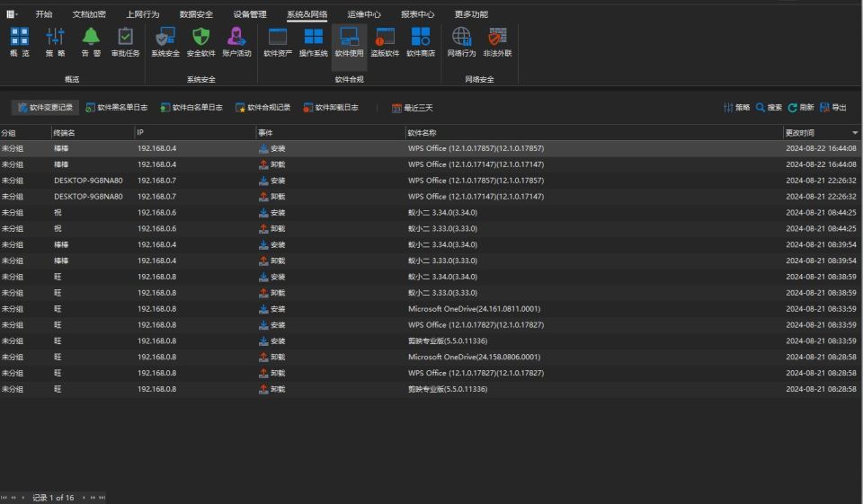Click the 记录 1 of 16 pager text
Viewport: 863px width, 504px height.
53,498
